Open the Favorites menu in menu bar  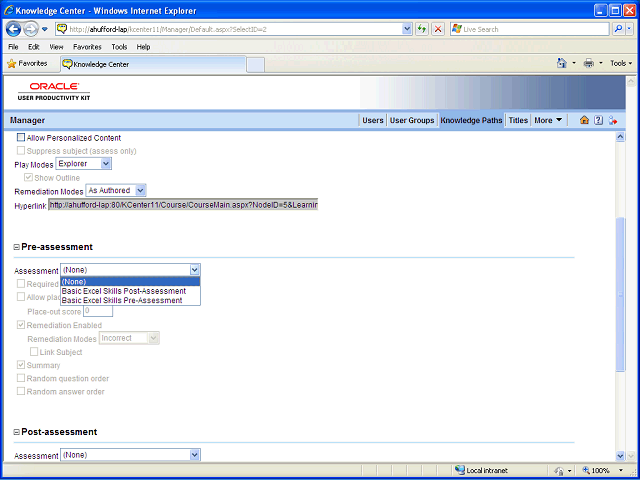coord(87,47)
